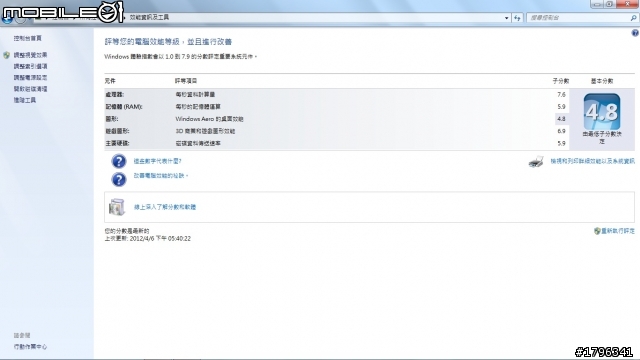The image size is (640, 360).
Task: Open the 行動作業中心 link
Action: (x=30, y=347)
